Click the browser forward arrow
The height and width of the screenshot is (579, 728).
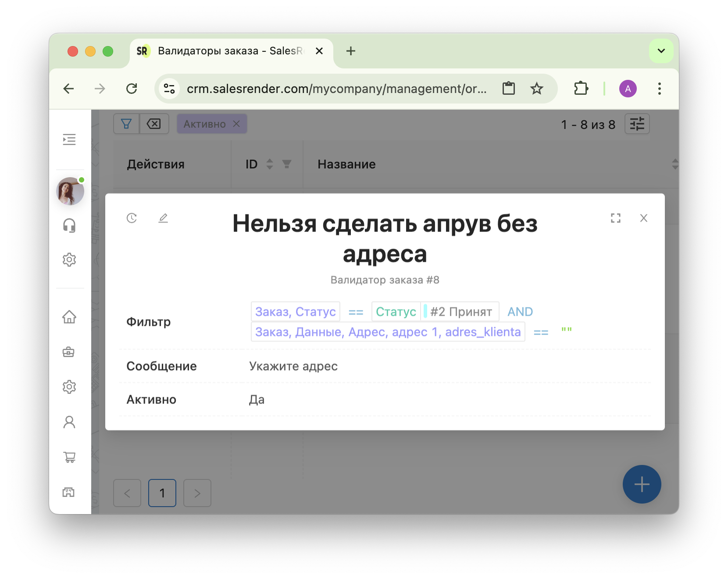tap(100, 89)
